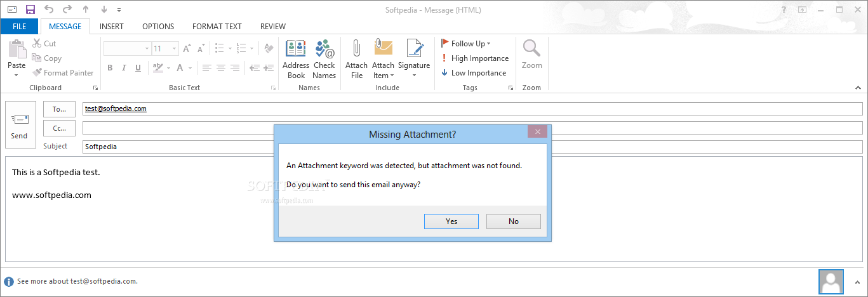The image size is (868, 297).
Task: Open the FORMAT TEXT ribbon tab
Action: coord(217,27)
